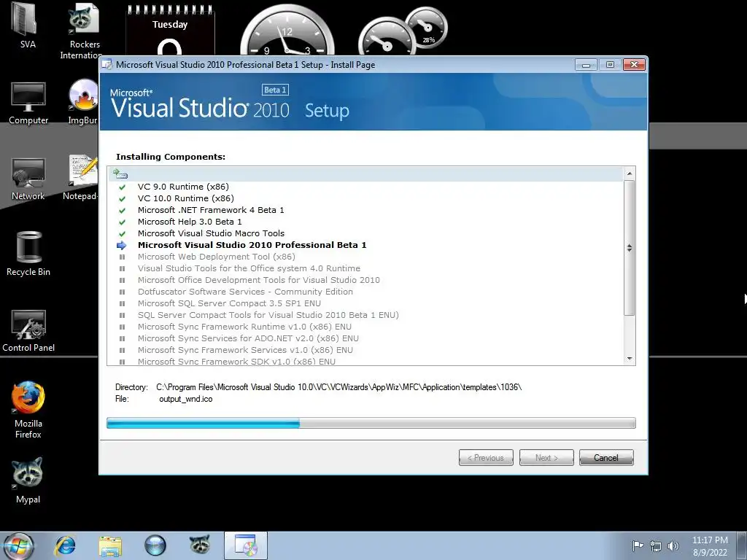
Task: Click the green checkmark beside VC 9.0 Runtime
Action: [x=122, y=187]
